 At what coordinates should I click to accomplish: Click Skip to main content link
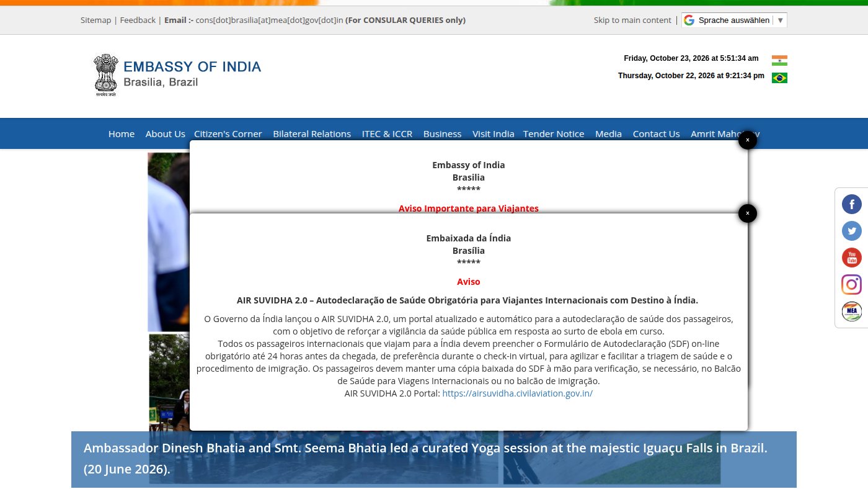(x=632, y=20)
